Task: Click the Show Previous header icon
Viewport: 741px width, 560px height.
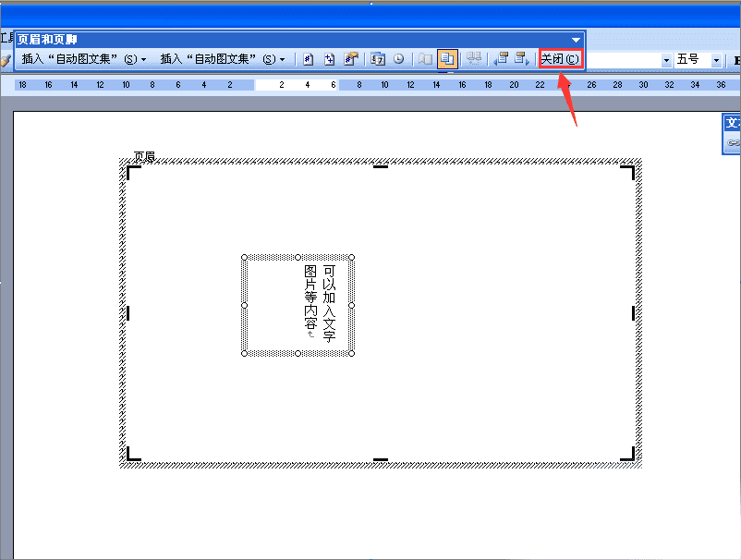Action: [x=501, y=58]
